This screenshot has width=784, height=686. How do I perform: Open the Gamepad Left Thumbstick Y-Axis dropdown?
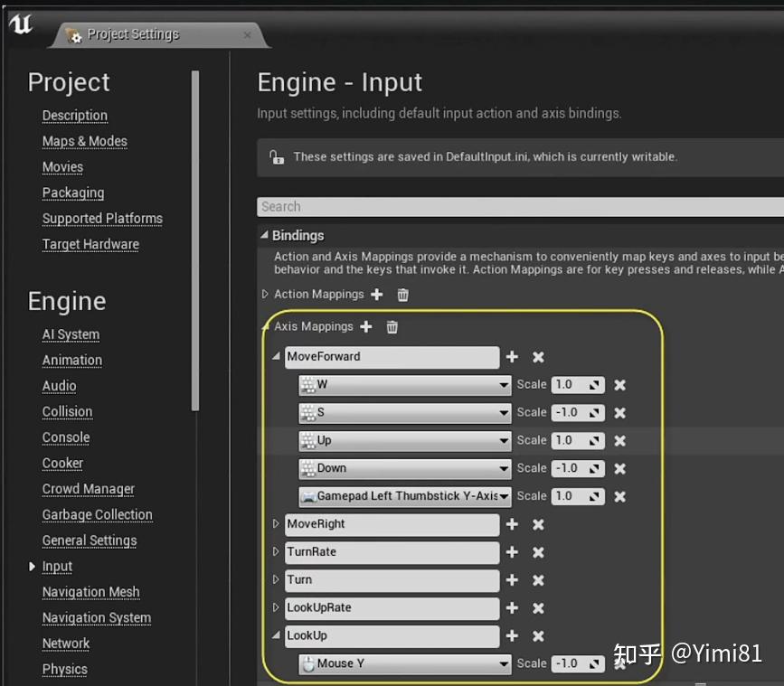[x=405, y=496]
